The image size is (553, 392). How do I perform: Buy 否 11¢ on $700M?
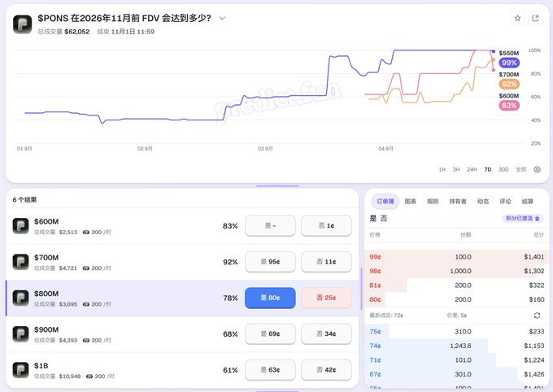tap(326, 261)
